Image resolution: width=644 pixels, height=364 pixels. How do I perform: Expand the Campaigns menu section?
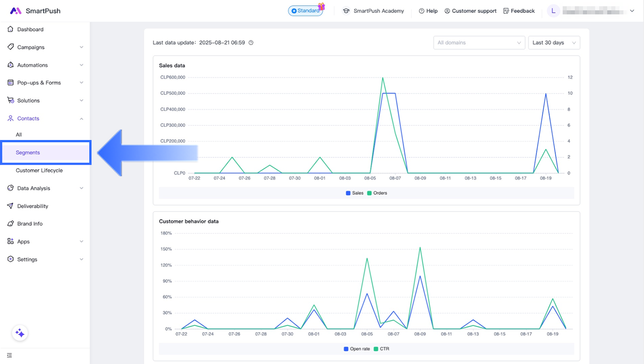point(45,47)
